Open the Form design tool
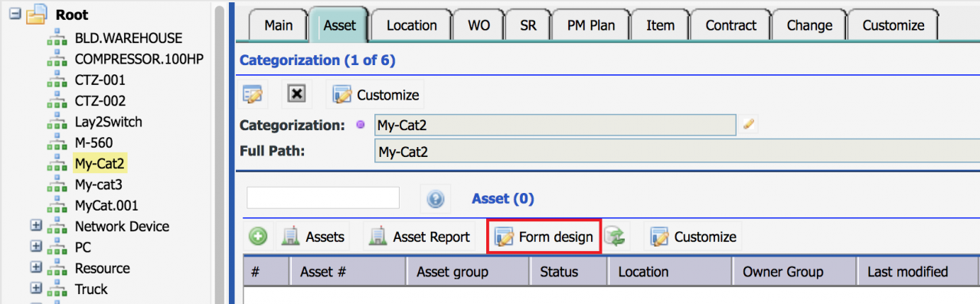This screenshot has height=304, width=980. tap(544, 237)
